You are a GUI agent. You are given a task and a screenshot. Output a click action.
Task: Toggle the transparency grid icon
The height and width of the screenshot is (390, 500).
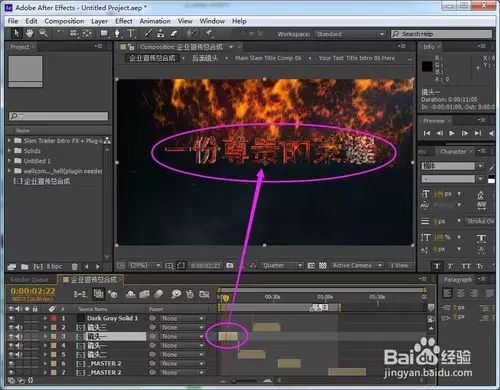tap(322, 266)
